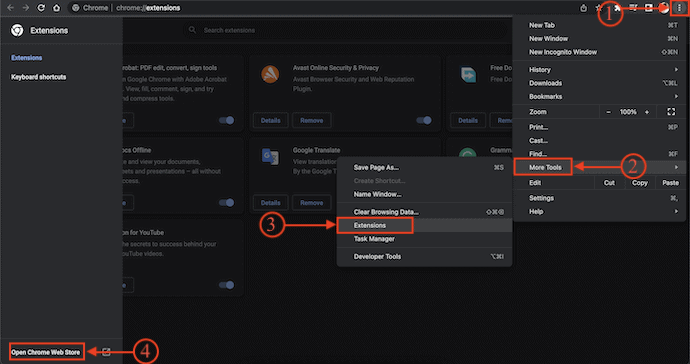Decrease zoom with the minus button
This screenshot has height=364, width=690.
tap(609, 112)
